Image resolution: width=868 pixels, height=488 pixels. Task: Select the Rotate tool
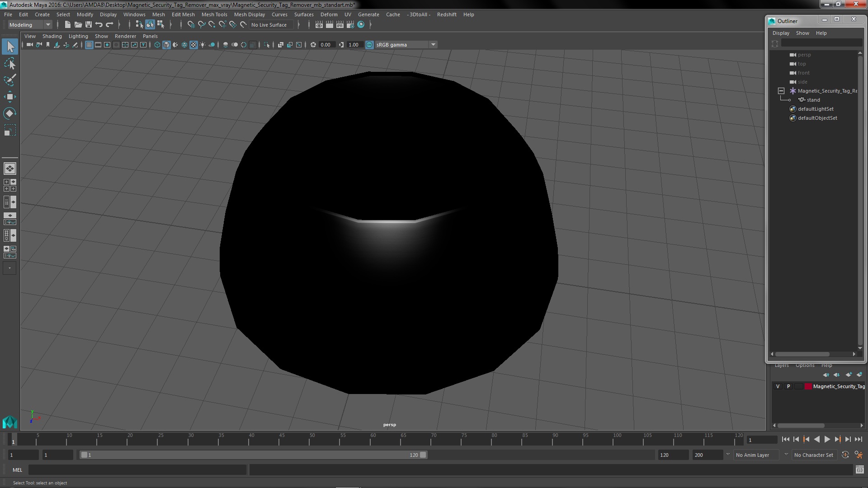tap(10, 113)
